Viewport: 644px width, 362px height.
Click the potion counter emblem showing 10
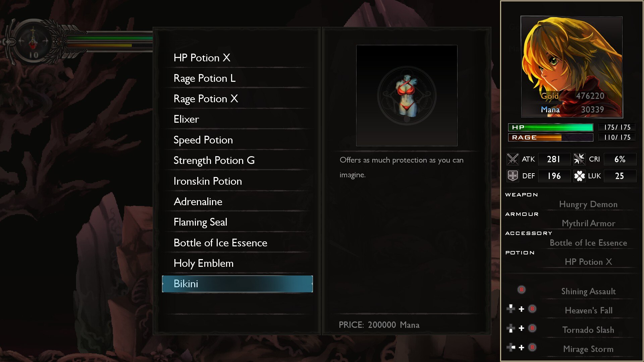tap(33, 43)
